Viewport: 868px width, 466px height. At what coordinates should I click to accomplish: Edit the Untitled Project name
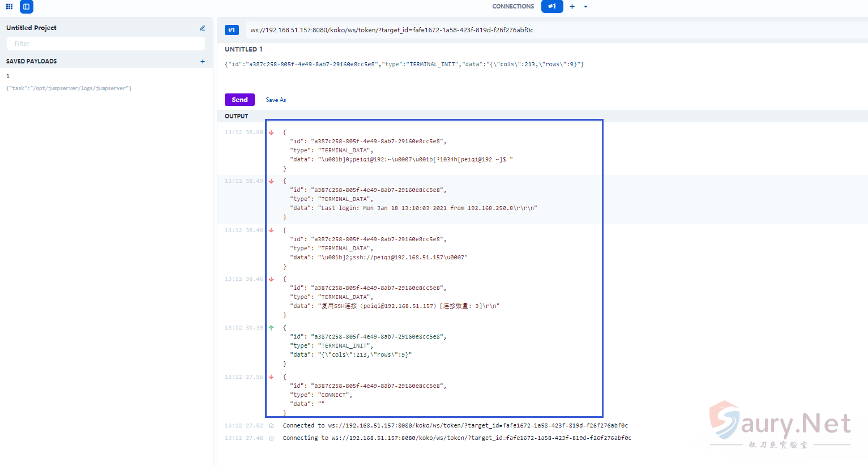pos(202,28)
